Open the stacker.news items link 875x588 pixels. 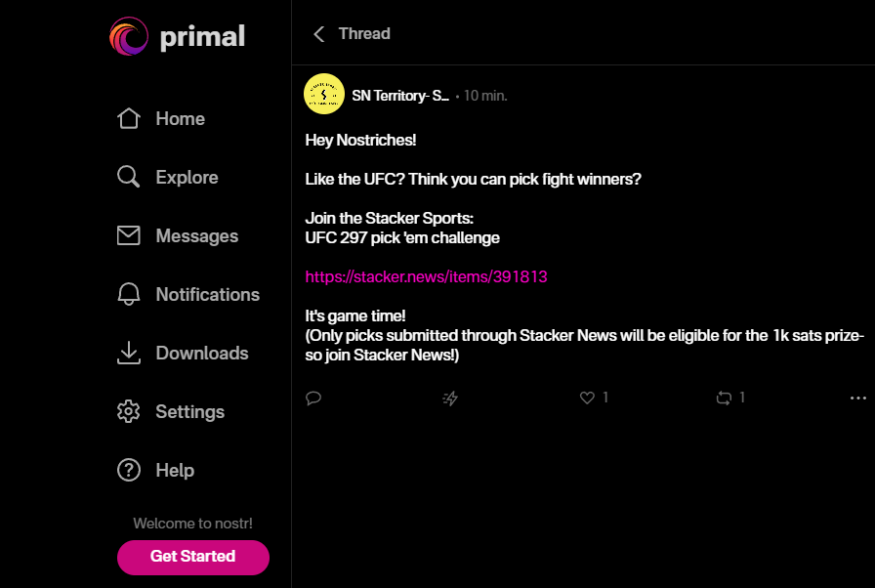pos(426,277)
